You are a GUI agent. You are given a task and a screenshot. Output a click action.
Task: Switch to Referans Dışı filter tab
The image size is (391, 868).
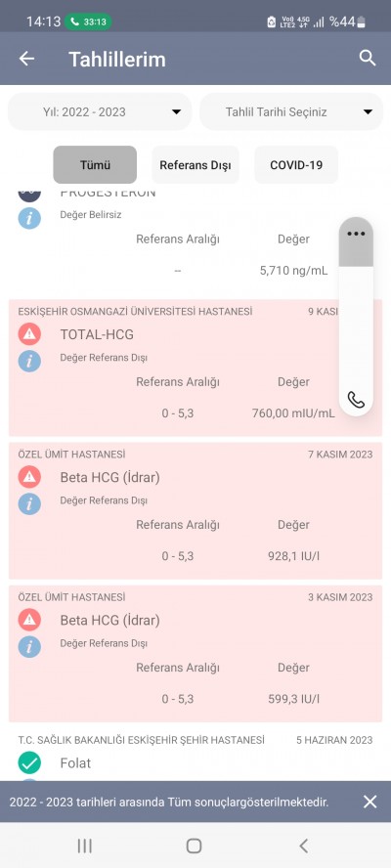(x=195, y=165)
